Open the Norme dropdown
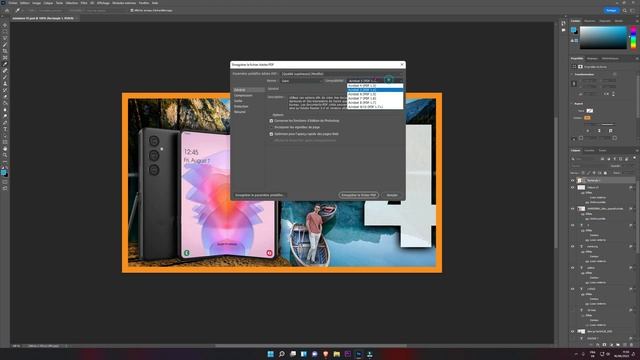Screen dimensions: 640x360 coord(301,81)
